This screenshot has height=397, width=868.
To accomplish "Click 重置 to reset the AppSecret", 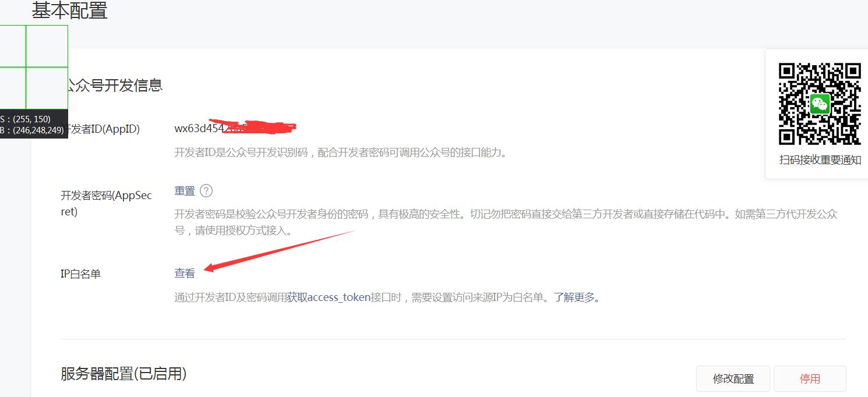I will coord(185,191).
